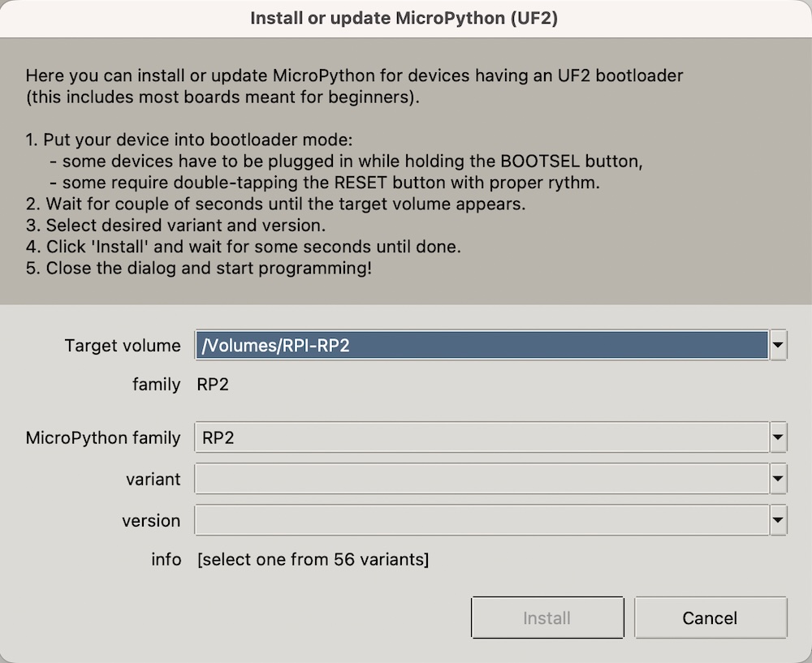812x663 pixels.
Task: Cancel the MicroPython install dialog
Action: coord(710,618)
